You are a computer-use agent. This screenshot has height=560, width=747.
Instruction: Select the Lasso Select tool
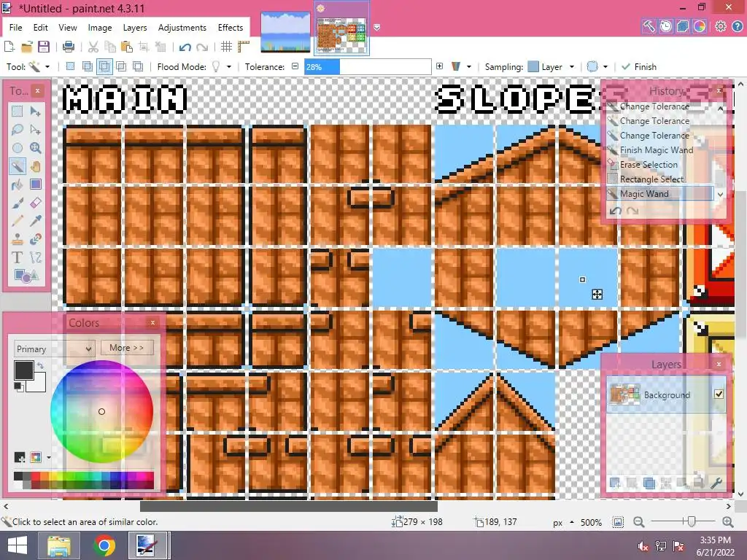coord(18,130)
